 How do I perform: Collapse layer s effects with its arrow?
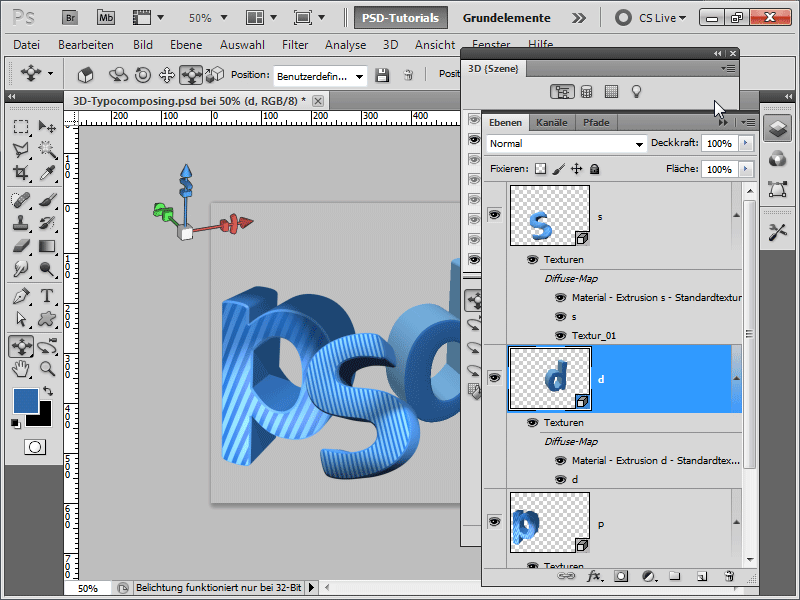point(736,215)
